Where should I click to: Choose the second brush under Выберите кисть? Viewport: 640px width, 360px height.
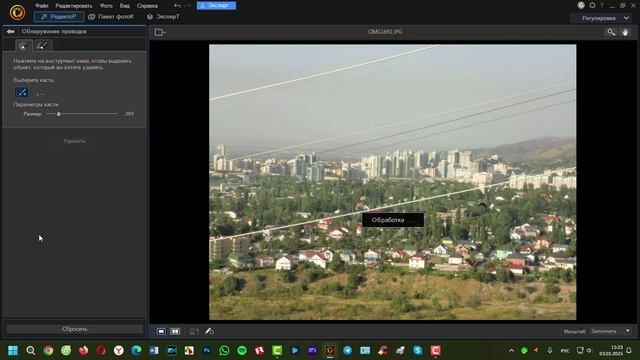click(x=40, y=93)
